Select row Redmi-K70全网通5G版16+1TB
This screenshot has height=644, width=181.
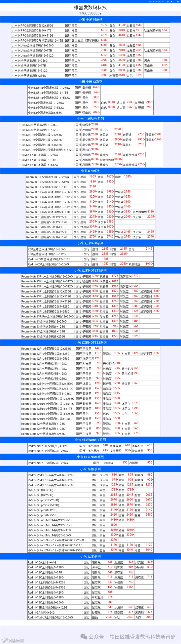coord(90,227)
